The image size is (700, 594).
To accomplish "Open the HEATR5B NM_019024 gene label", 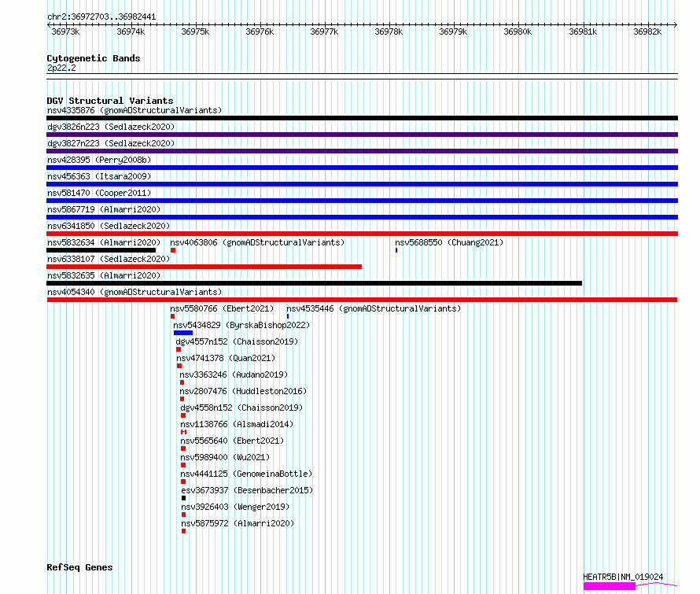I will pos(623,577).
